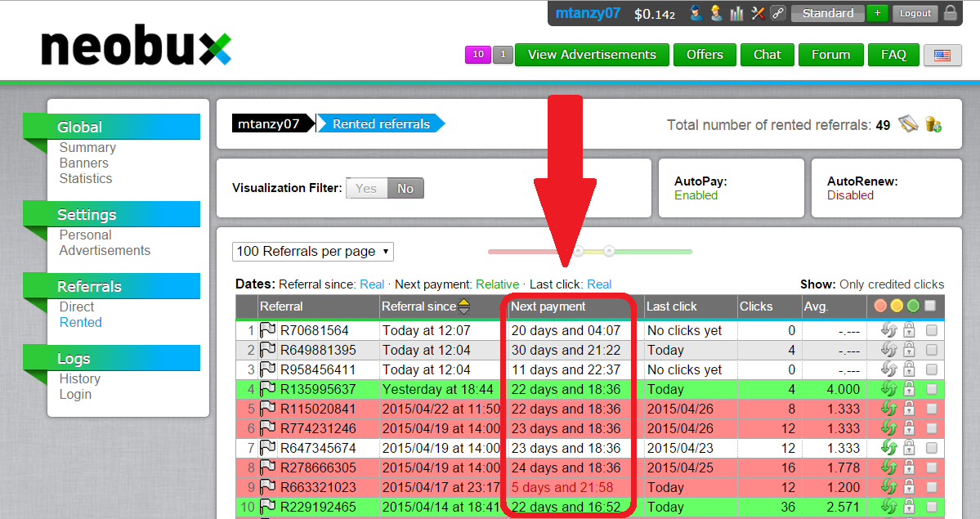Click the US flag language selector
Screen dimensions: 980x519
(942, 55)
